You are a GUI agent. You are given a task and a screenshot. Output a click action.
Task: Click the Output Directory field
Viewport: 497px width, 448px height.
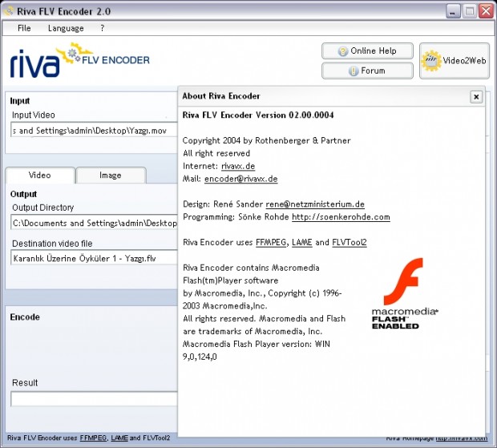(94, 223)
